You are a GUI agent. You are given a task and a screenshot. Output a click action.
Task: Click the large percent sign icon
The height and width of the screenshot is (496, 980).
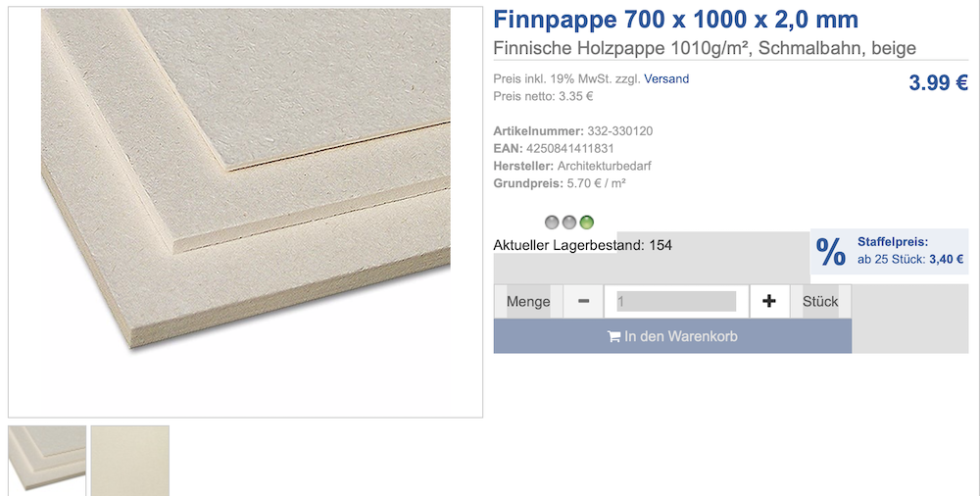pyautogui.click(x=831, y=252)
